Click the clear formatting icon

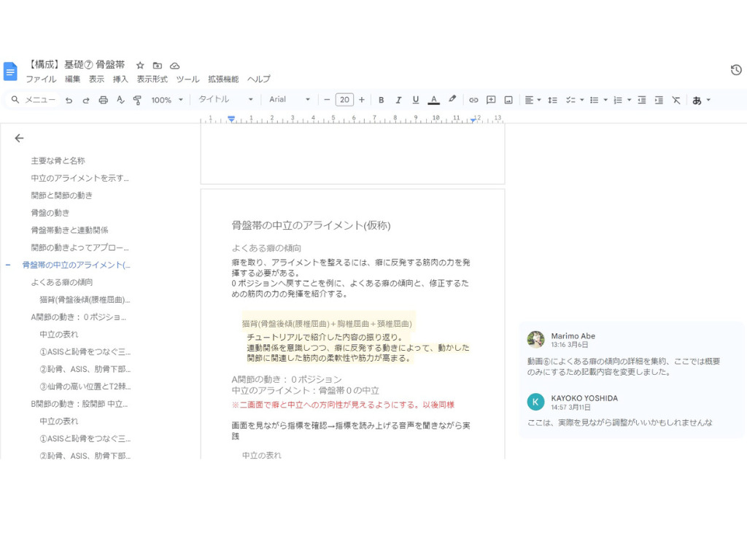[x=676, y=100]
